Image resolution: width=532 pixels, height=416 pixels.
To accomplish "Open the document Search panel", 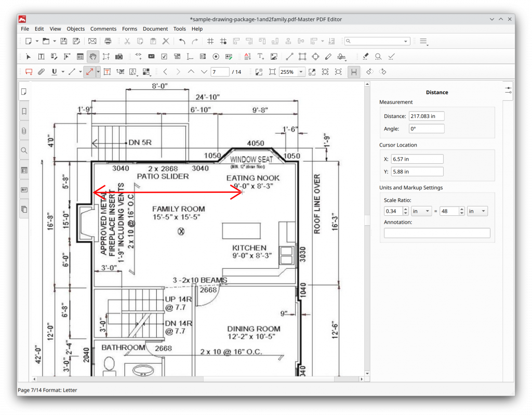I will [x=24, y=150].
